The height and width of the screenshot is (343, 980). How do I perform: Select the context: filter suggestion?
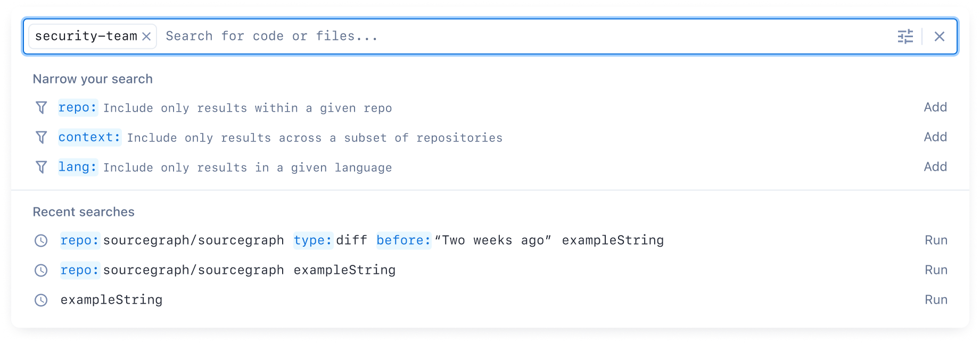coord(490,137)
